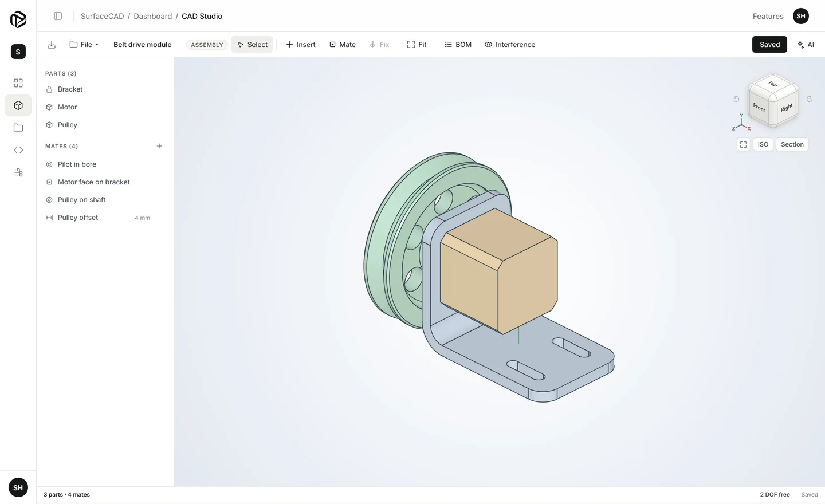
Task: Select the Pulley offset mate
Action: point(105,218)
